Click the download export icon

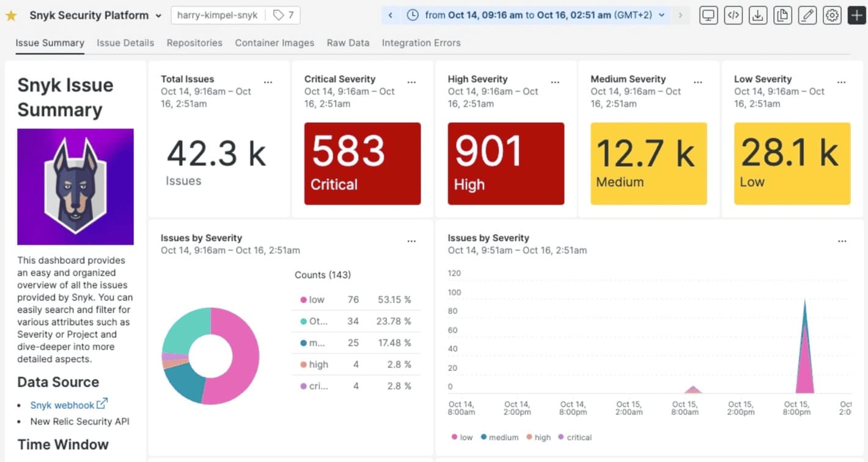click(758, 15)
